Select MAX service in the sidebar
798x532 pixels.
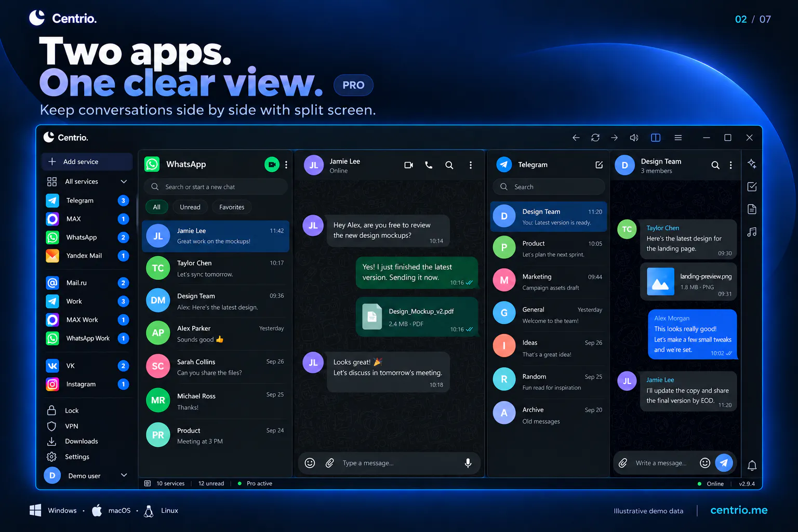(x=87, y=219)
